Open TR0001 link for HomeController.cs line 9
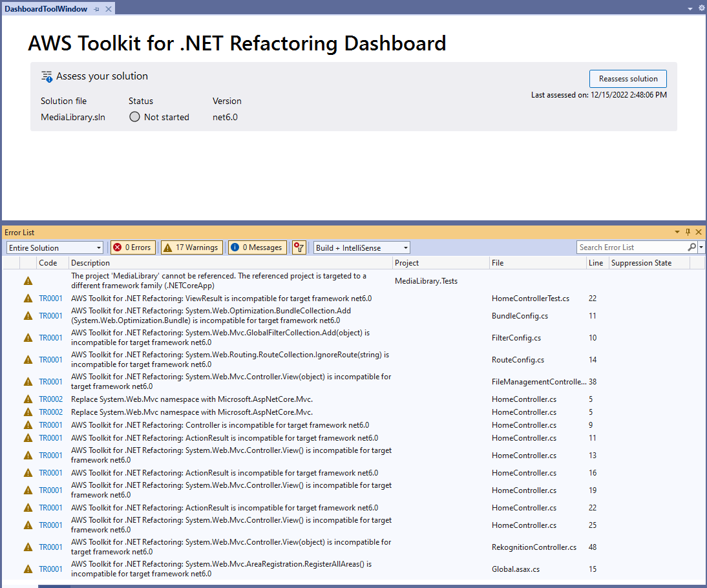Viewport: 707px width, 588px height. tap(50, 425)
